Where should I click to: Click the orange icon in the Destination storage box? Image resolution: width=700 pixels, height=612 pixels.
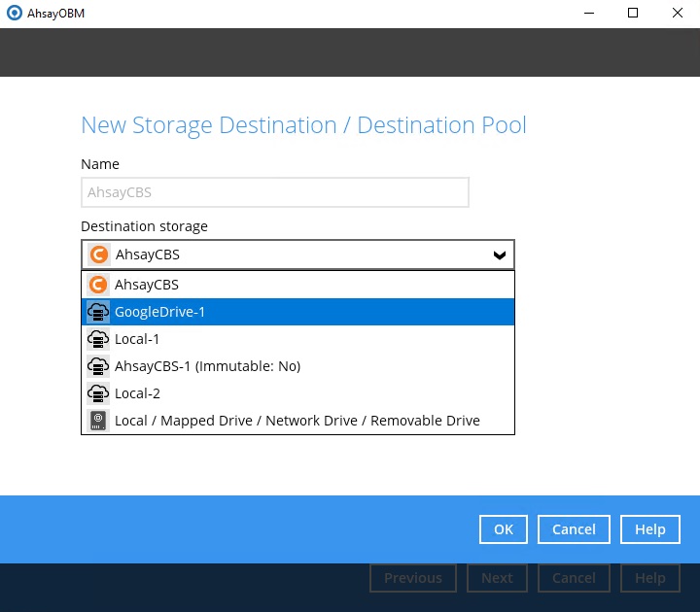tap(99, 255)
